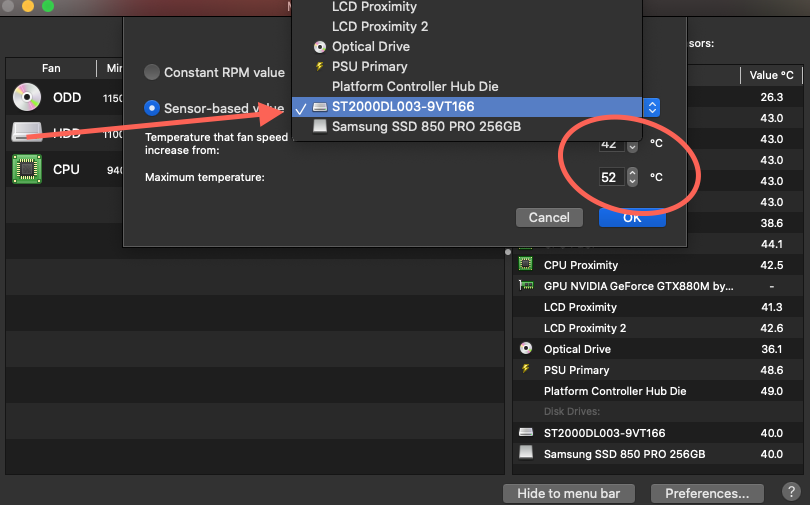Viewport: 810px width, 505px height.
Task: Click Optical Drive disc icon in sensors list
Action: click(x=526, y=349)
